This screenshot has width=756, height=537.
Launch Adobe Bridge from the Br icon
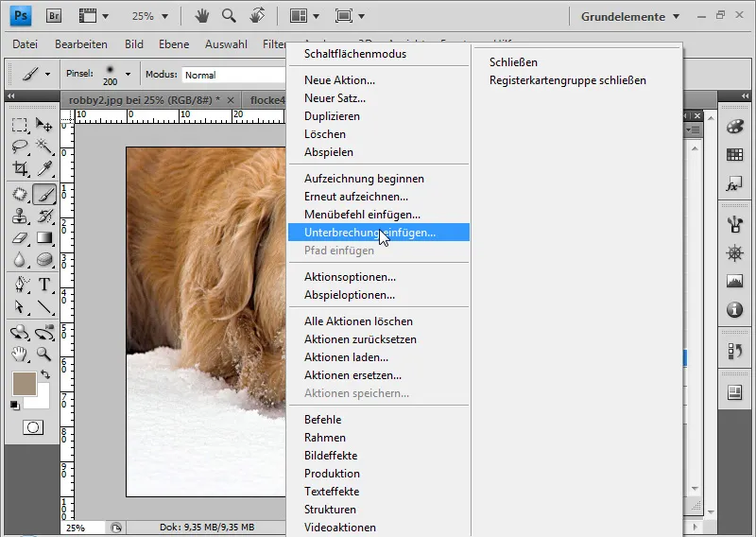click(54, 16)
